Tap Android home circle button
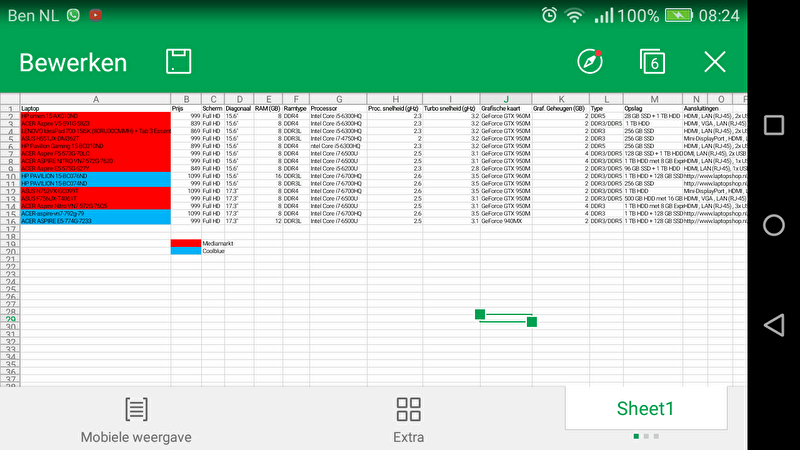800x450 pixels. (x=773, y=225)
